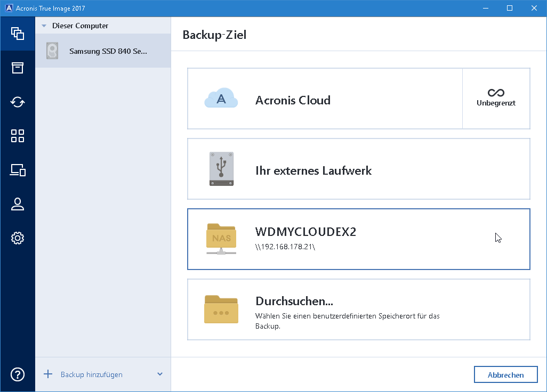Screen dimensions: 547x392
Task: Open the Dashboard devices icon
Action: [18, 170]
